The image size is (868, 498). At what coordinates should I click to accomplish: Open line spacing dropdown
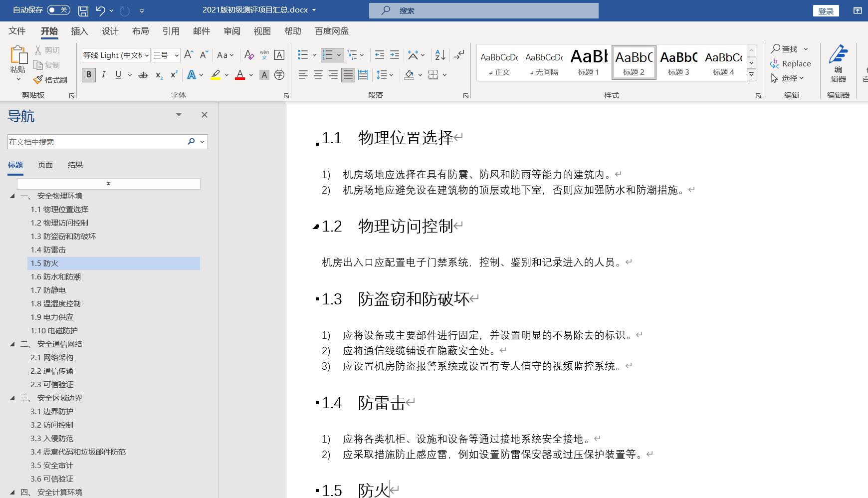385,75
